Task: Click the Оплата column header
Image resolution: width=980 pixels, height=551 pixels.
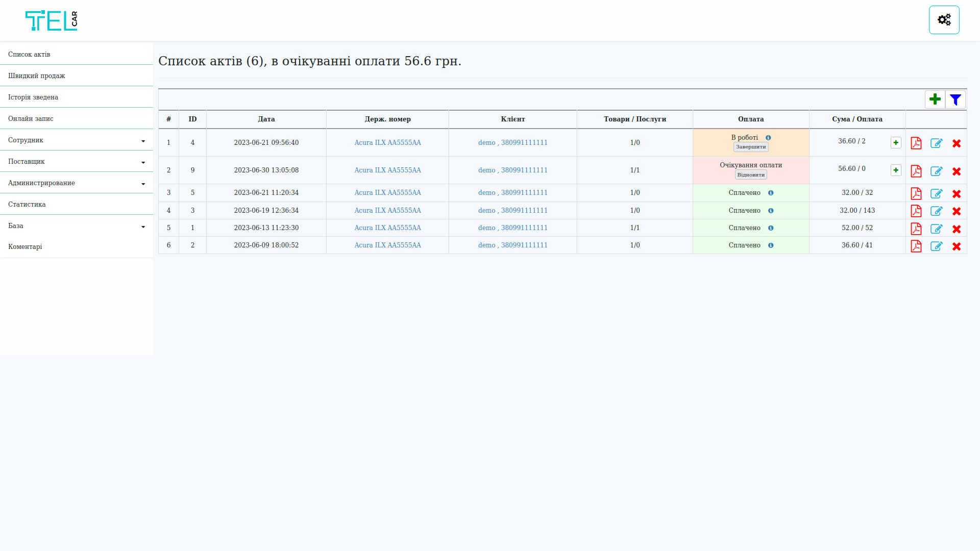Action: [x=751, y=119]
